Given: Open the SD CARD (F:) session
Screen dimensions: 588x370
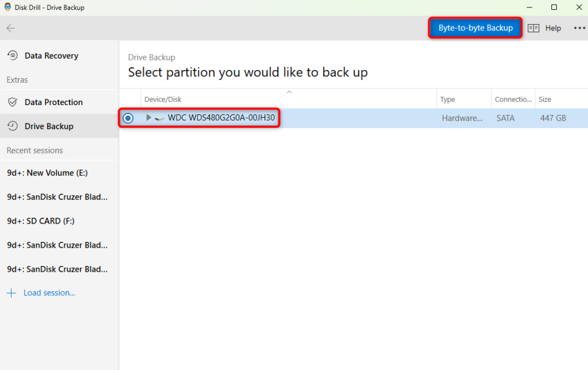Looking at the screenshot, I should pos(41,221).
